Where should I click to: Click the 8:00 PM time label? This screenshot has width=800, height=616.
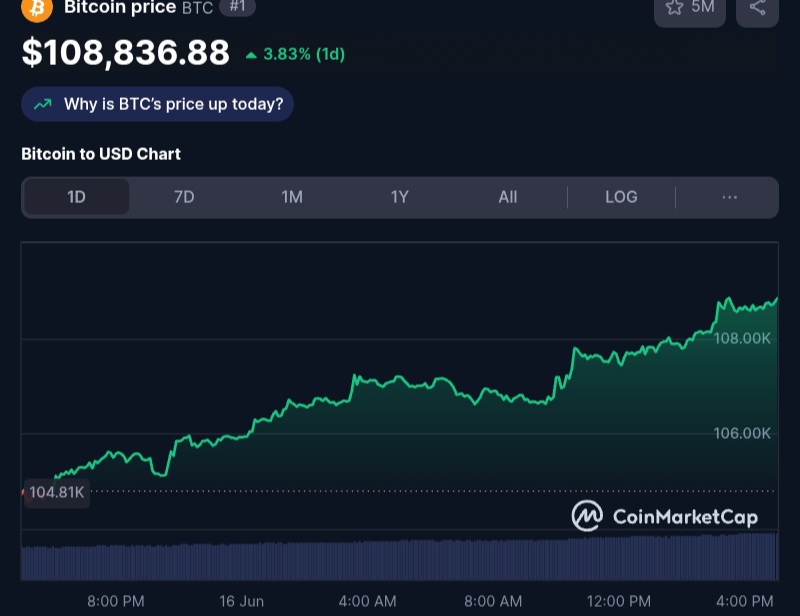click(116, 601)
